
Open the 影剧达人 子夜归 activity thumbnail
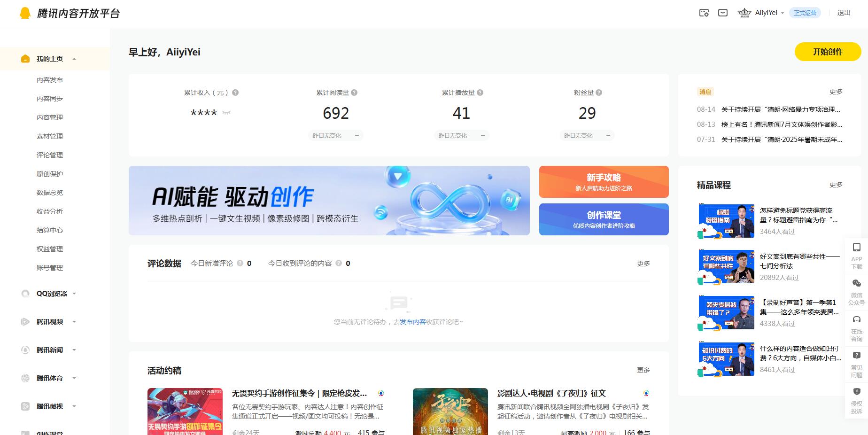point(450,412)
